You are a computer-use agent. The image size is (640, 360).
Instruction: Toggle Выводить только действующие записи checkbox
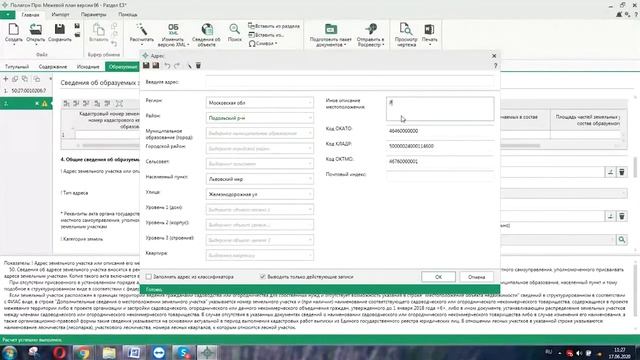point(262,277)
